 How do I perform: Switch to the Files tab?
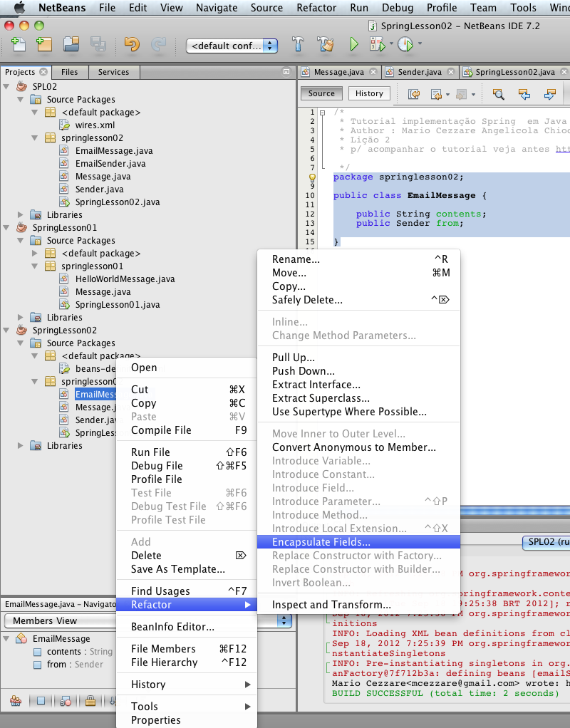[x=69, y=72]
